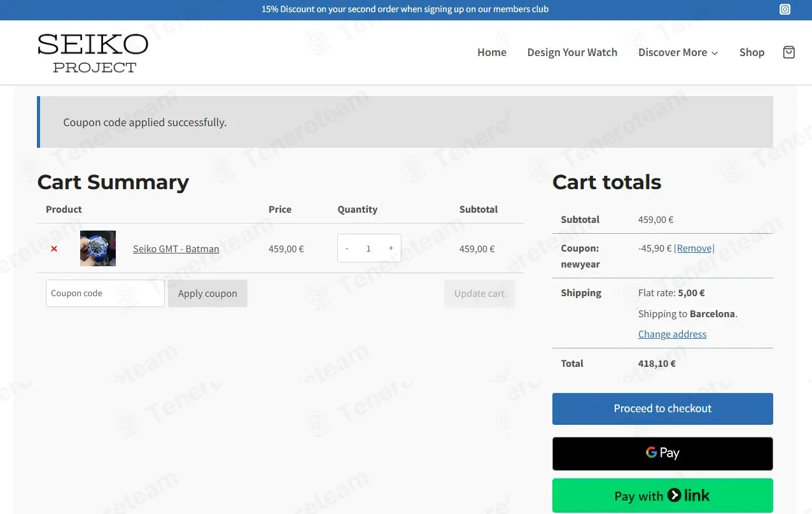The image size is (812, 514).
Task: Open the Design Your Watch page
Action: [x=572, y=52]
